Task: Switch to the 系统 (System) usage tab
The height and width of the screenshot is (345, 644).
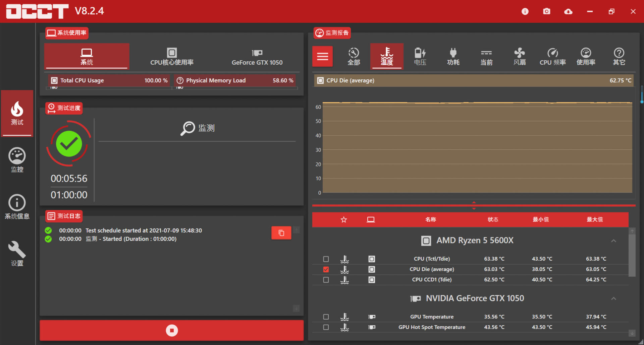Action: 87,56
